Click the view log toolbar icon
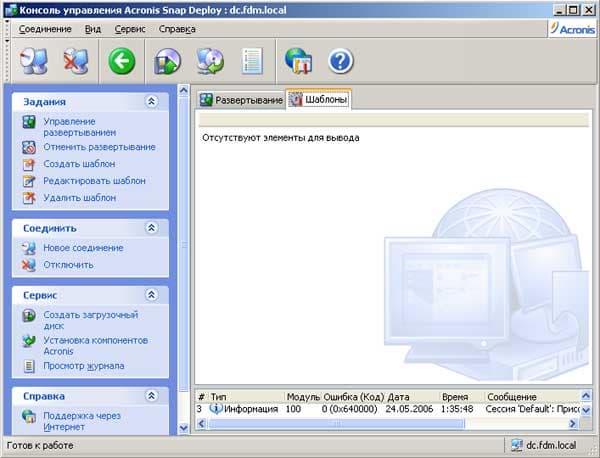 click(252, 61)
